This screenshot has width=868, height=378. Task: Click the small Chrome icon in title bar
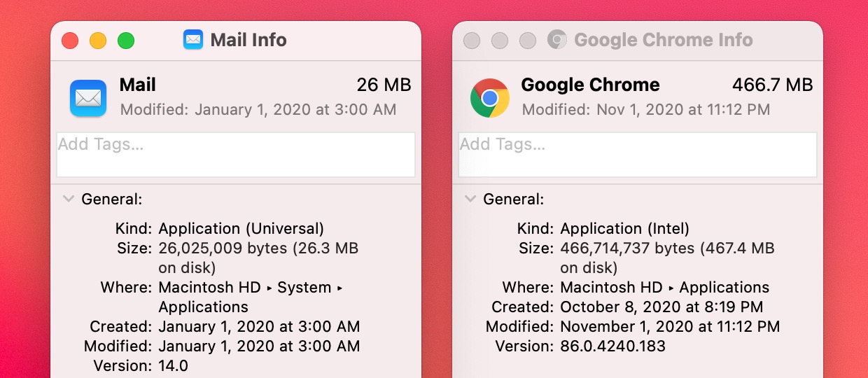tap(557, 40)
